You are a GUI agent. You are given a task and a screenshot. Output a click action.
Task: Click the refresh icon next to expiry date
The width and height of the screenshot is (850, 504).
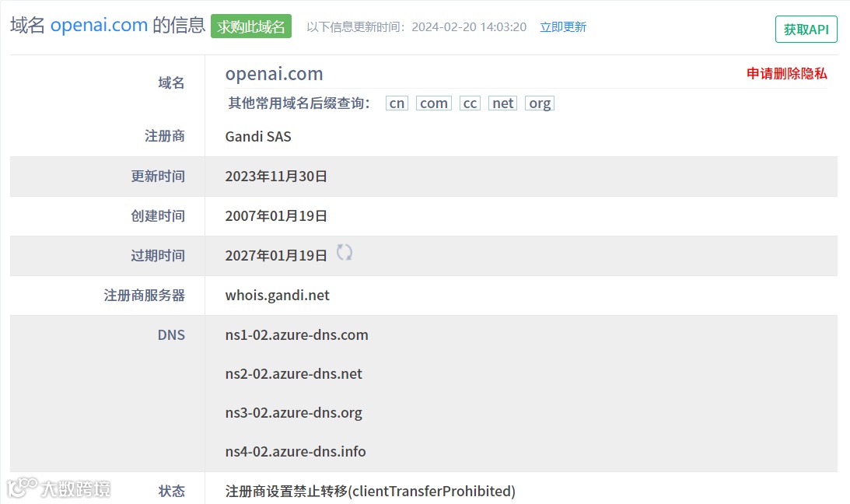click(x=345, y=252)
